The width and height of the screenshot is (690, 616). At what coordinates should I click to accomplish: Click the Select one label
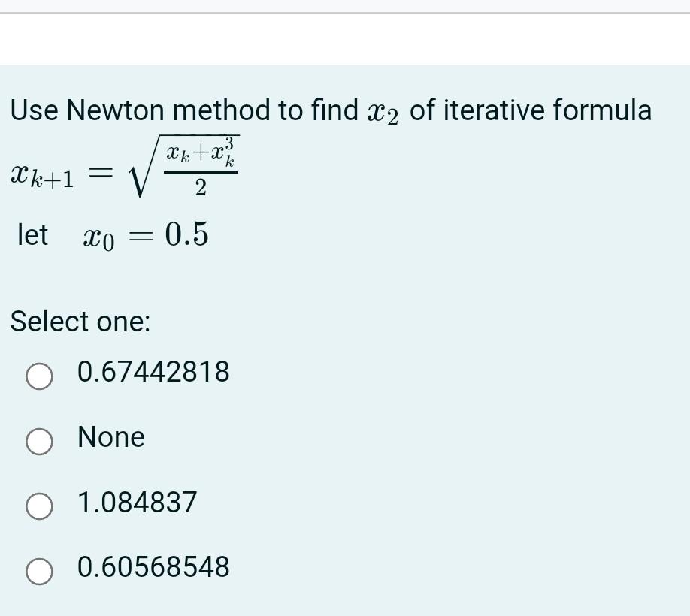(x=80, y=322)
